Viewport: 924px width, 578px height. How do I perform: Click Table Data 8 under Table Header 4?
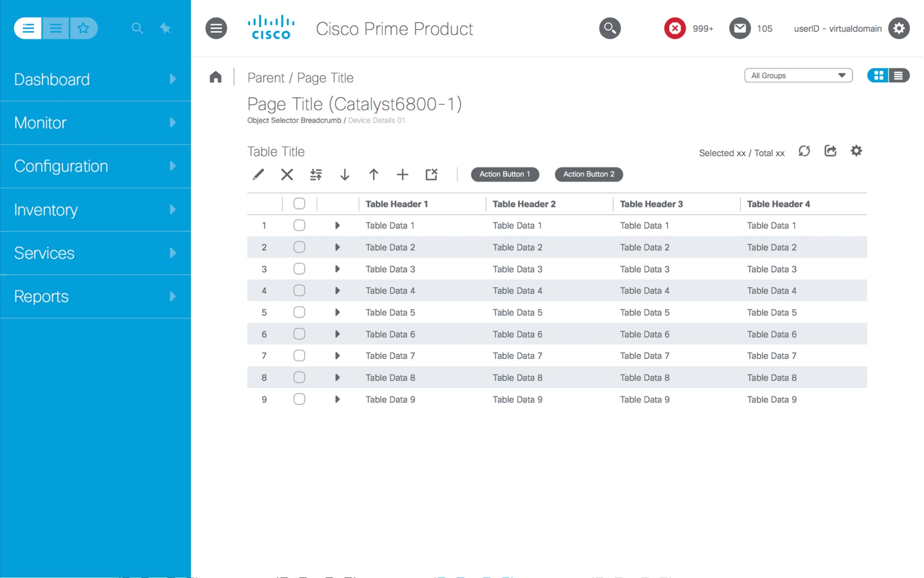pyautogui.click(x=772, y=378)
